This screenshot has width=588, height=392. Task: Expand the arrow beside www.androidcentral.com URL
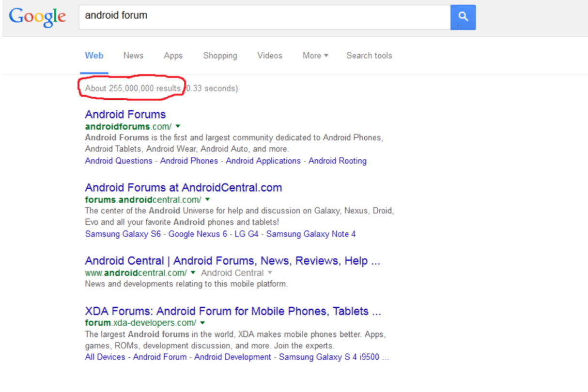pos(193,272)
